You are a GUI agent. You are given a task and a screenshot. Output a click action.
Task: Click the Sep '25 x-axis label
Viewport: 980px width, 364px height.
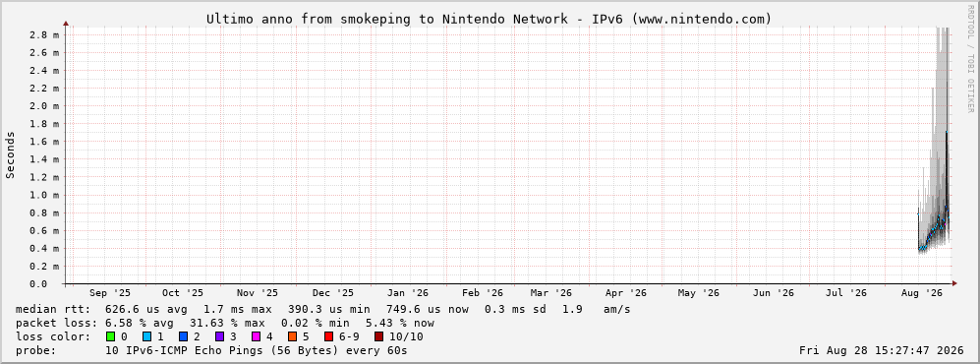point(110,293)
